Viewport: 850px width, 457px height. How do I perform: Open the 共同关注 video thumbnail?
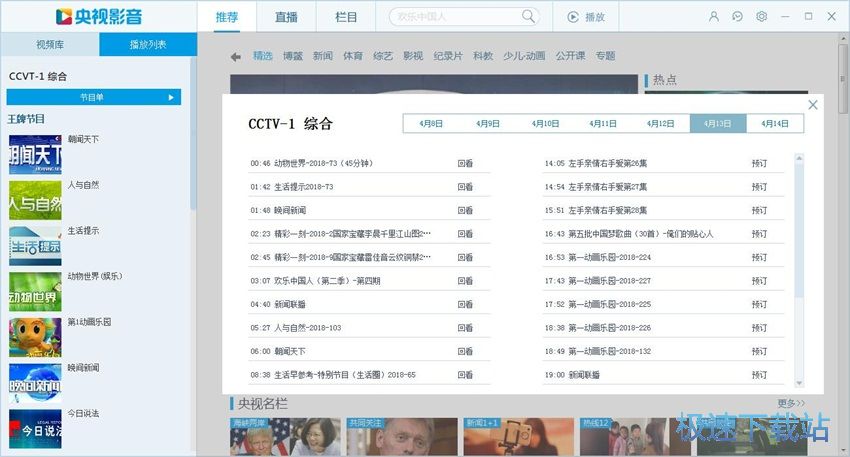(402, 436)
